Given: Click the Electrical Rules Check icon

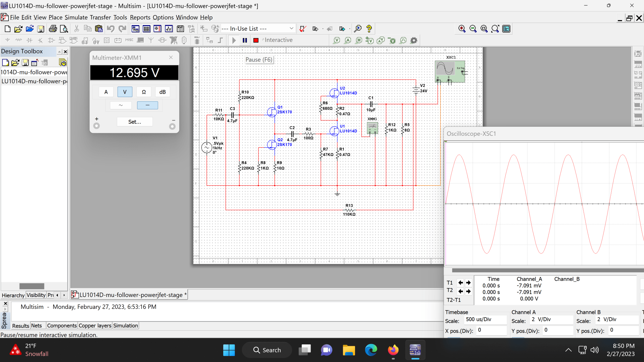Looking at the screenshot, I should coord(303,29).
